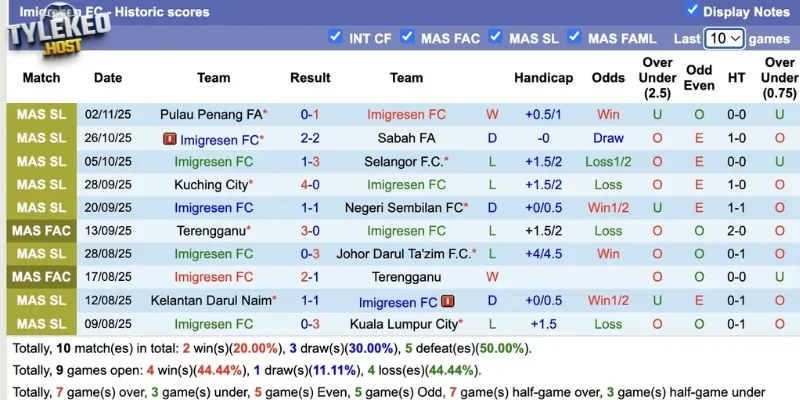Uncheck the MAS FAC filter checkbox
Image resolution: width=800 pixels, height=400 pixels.
click(408, 37)
